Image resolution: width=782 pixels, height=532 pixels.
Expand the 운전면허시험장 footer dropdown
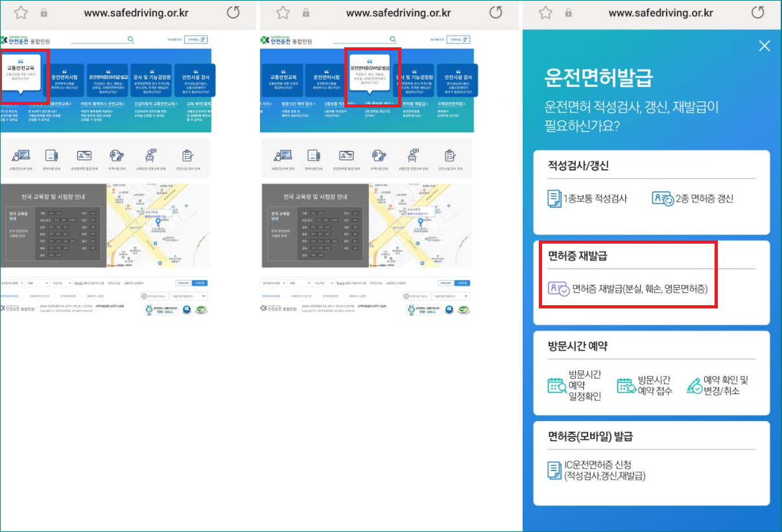pos(13,283)
